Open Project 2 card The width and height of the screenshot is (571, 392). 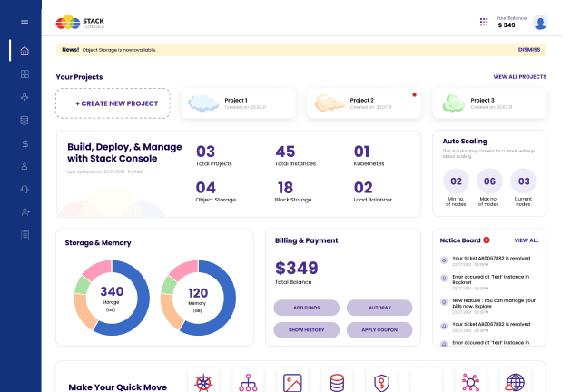(x=363, y=103)
